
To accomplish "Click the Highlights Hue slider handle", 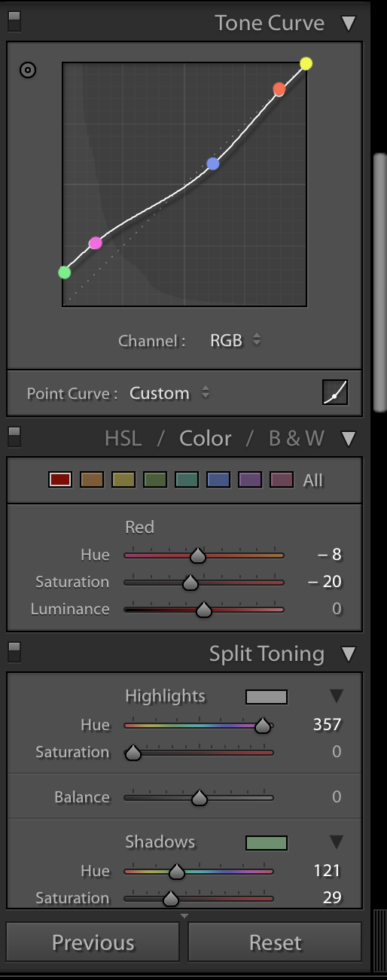I will (x=262, y=726).
